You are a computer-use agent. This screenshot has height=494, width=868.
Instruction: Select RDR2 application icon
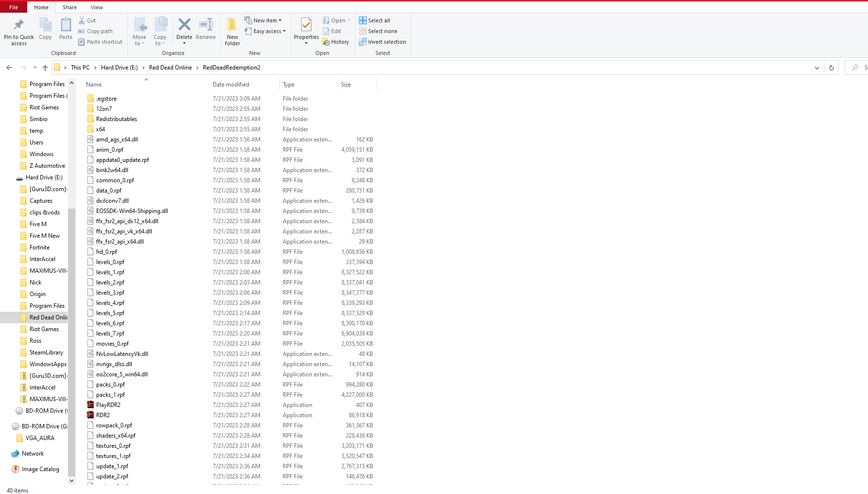click(x=90, y=415)
